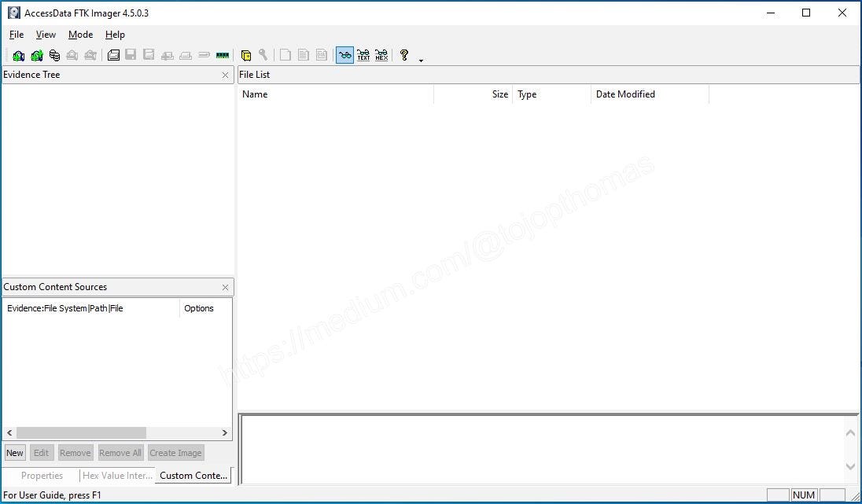Click the Verify Drive/Image icon
Image resolution: width=862 pixels, height=504 pixels.
pyautogui.click(x=204, y=55)
